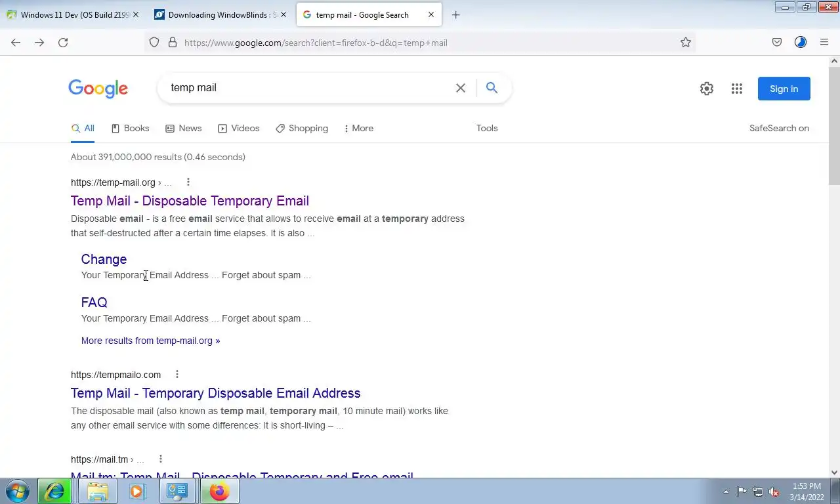Select the All results tab
The width and height of the screenshot is (840, 504).
pos(83,129)
